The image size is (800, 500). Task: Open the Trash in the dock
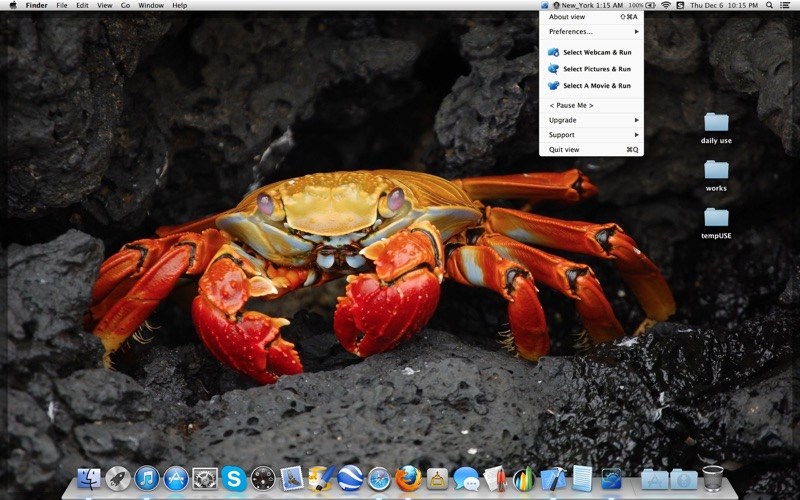coord(712,479)
